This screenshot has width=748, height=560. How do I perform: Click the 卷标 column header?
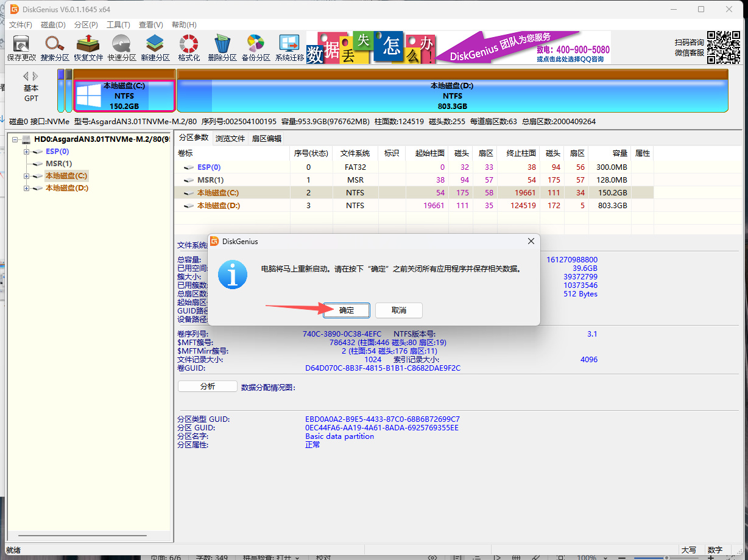pos(232,153)
